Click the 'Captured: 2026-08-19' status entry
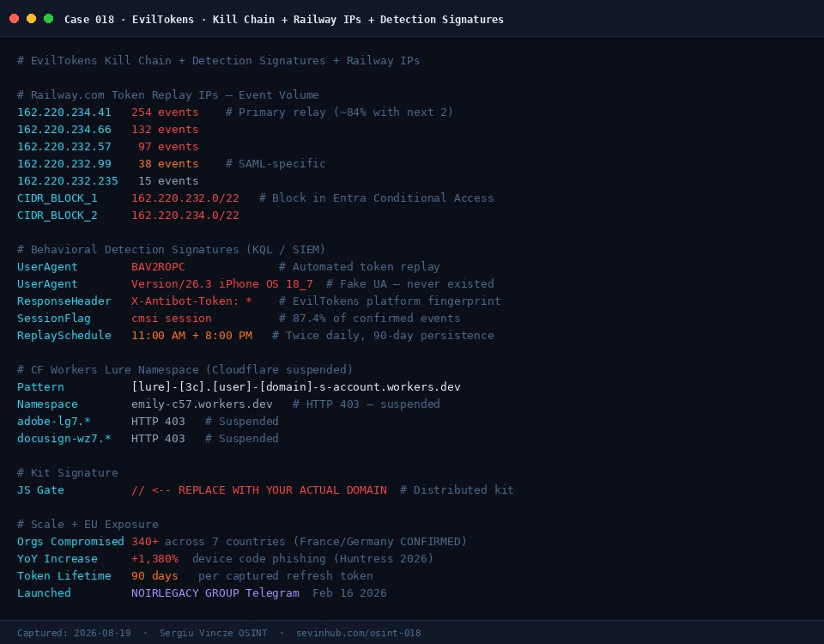 [x=74, y=633]
